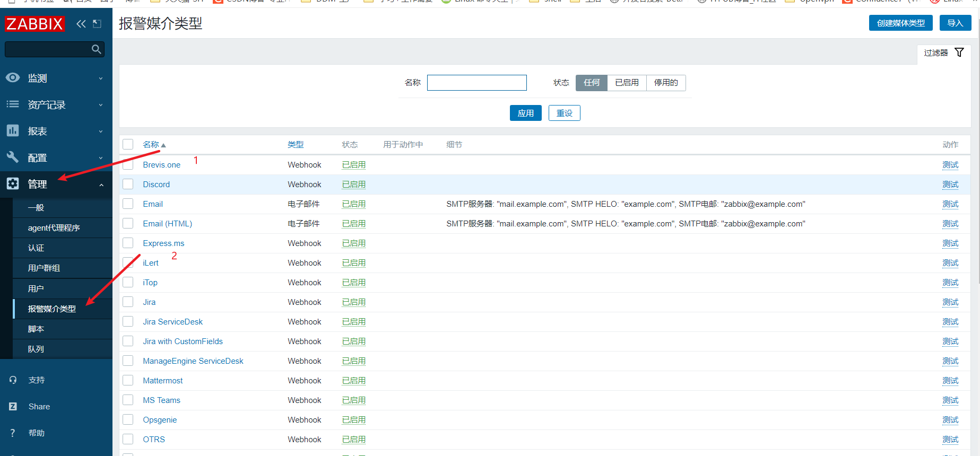Expand the 资产记录 menu chevron
This screenshot has height=456, width=980.
coord(101,105)
